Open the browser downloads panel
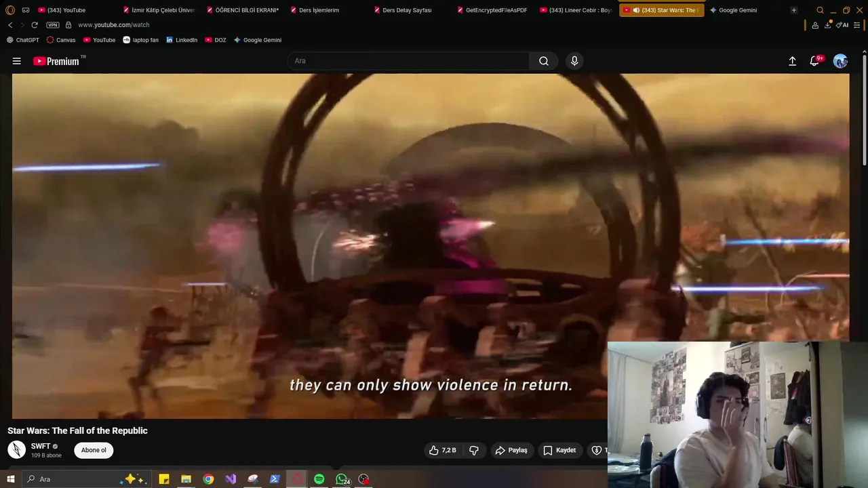The width and height of the screenshot is (868, 488). [829, 25]
